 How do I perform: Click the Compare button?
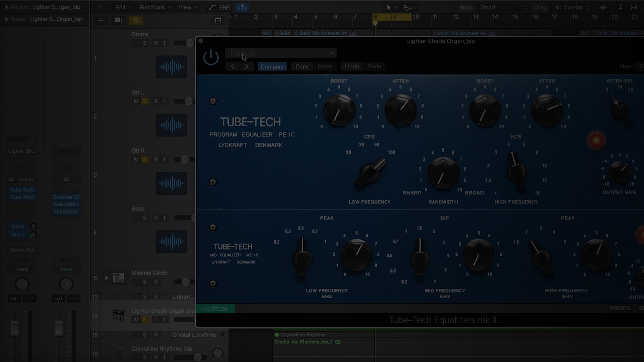coord(272,67)
